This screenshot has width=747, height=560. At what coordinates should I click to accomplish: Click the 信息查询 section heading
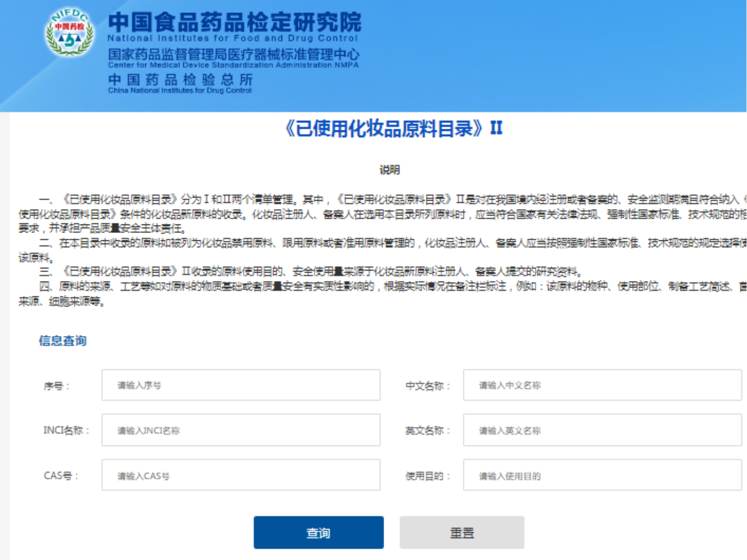click(62, 341)
